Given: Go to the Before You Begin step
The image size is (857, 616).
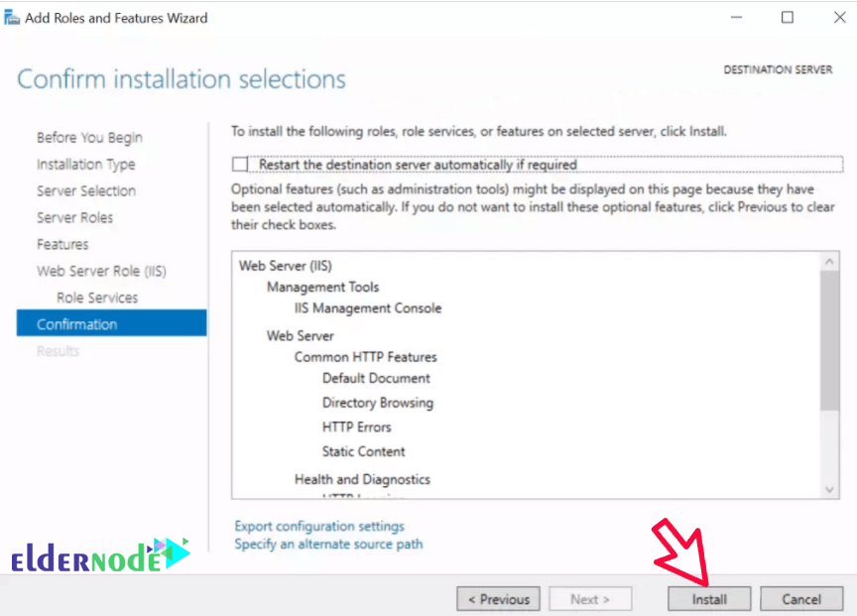Looking at the screenshot, I should 88,137.
